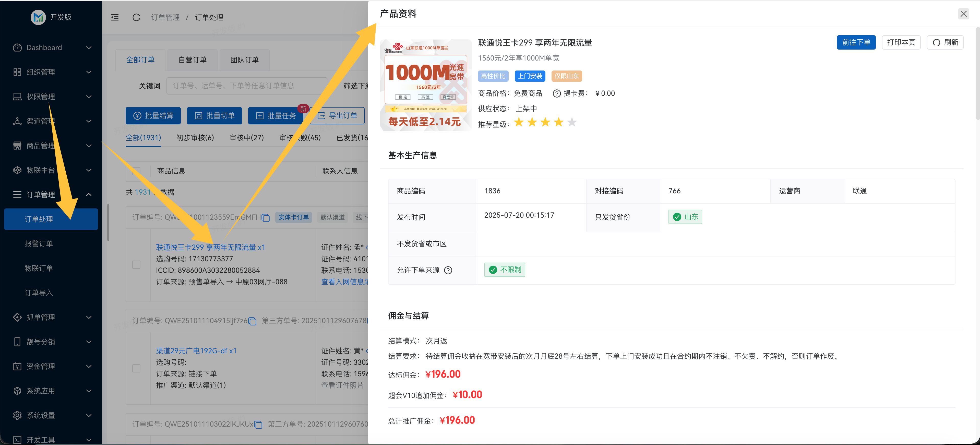Collapse the 订单管理 menu
This screenshot has height=445, width=980.
pos(51,194)
